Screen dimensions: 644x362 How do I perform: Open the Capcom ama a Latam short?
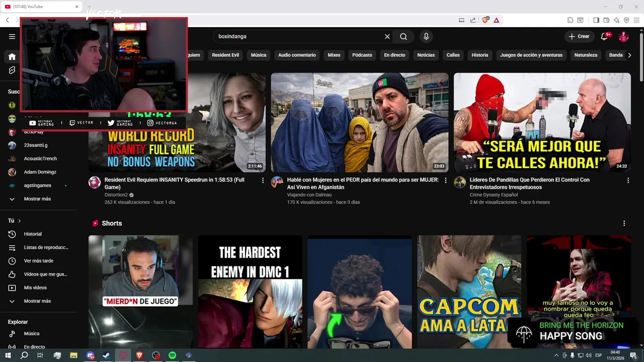tap(469, 292)
